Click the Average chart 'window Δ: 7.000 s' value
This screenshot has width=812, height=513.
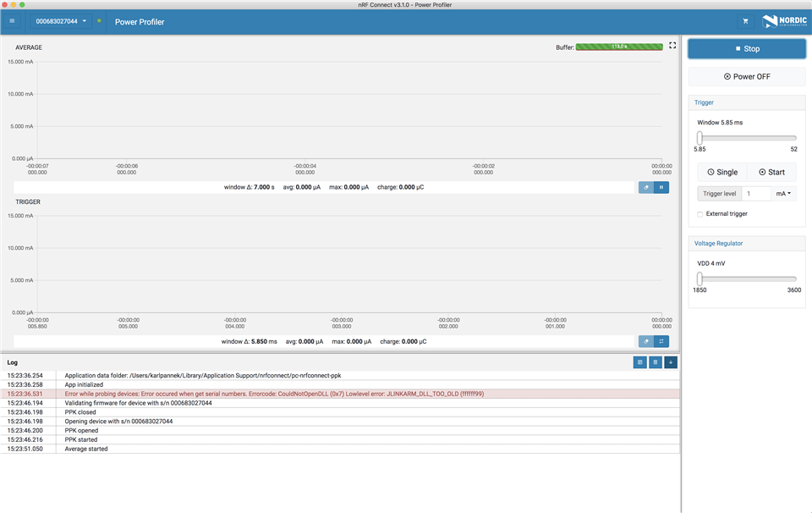(x=249, y=187)
